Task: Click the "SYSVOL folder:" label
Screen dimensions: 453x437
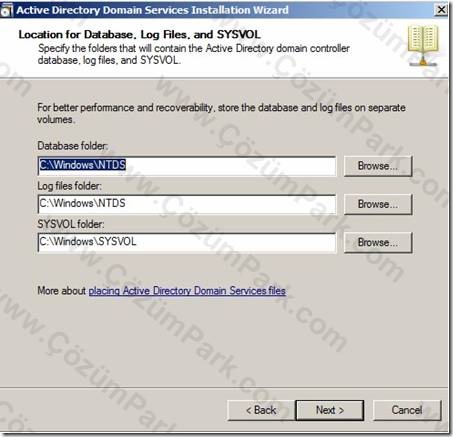Action: pyautogui.click(x=71, y=224)
